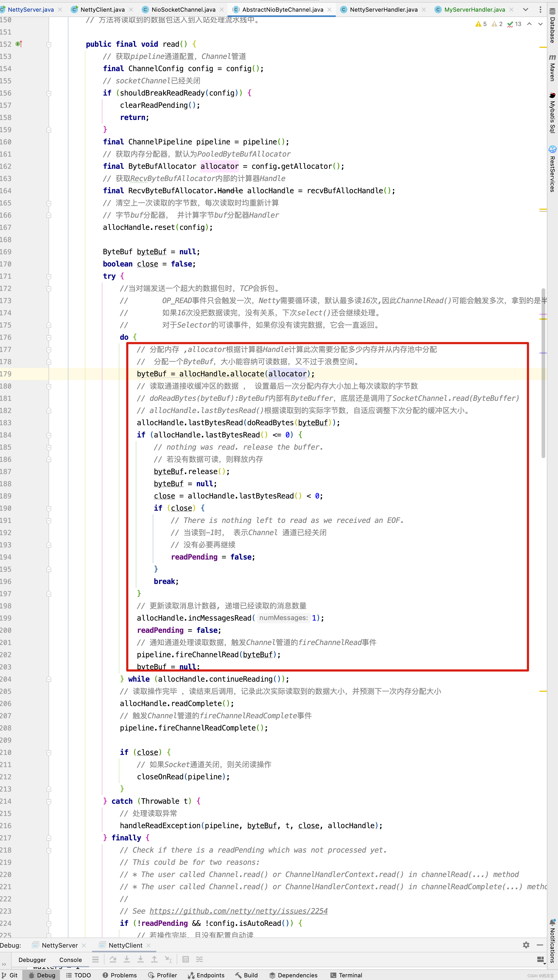Screen dimensions: 558x980
Task: Click the weak warnings count 2 indicator
Action: [x=497, y=24]
